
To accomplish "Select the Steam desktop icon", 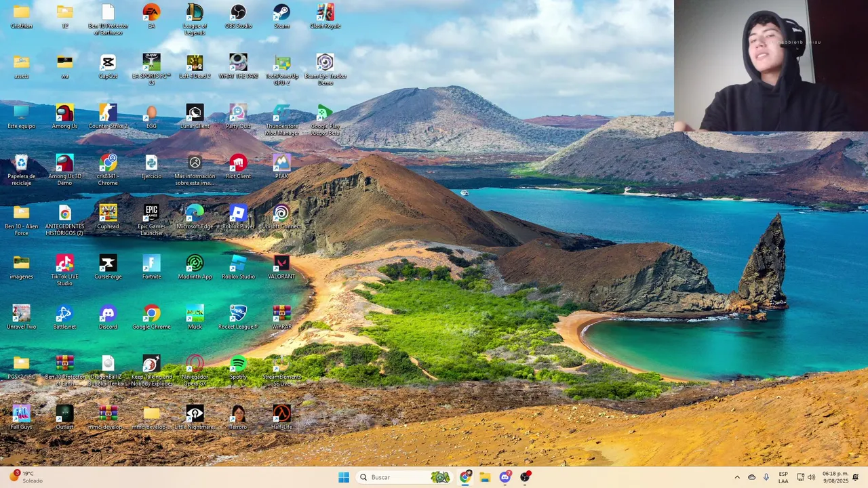I will [281, 16].
